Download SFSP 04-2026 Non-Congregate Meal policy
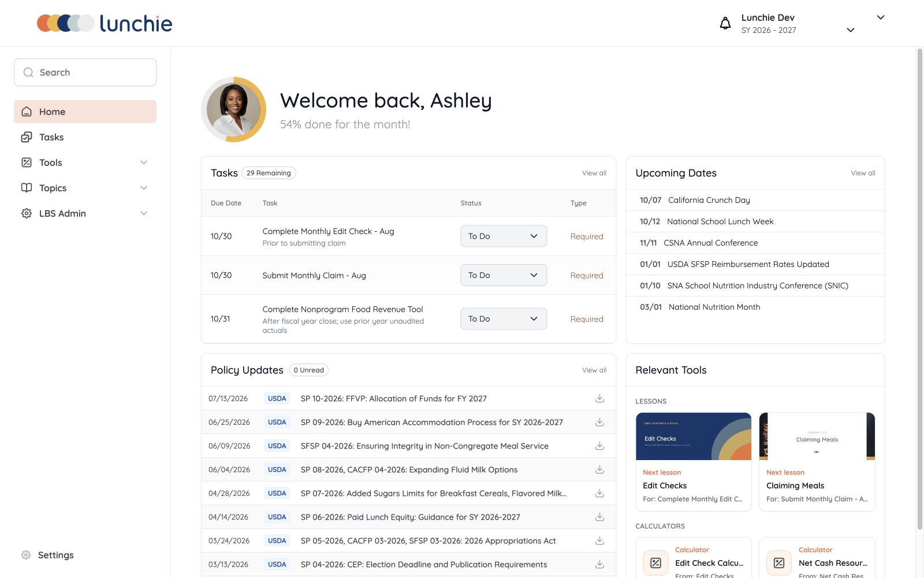Viewport: 924px width, 578px height. click(x=599, y=446)
